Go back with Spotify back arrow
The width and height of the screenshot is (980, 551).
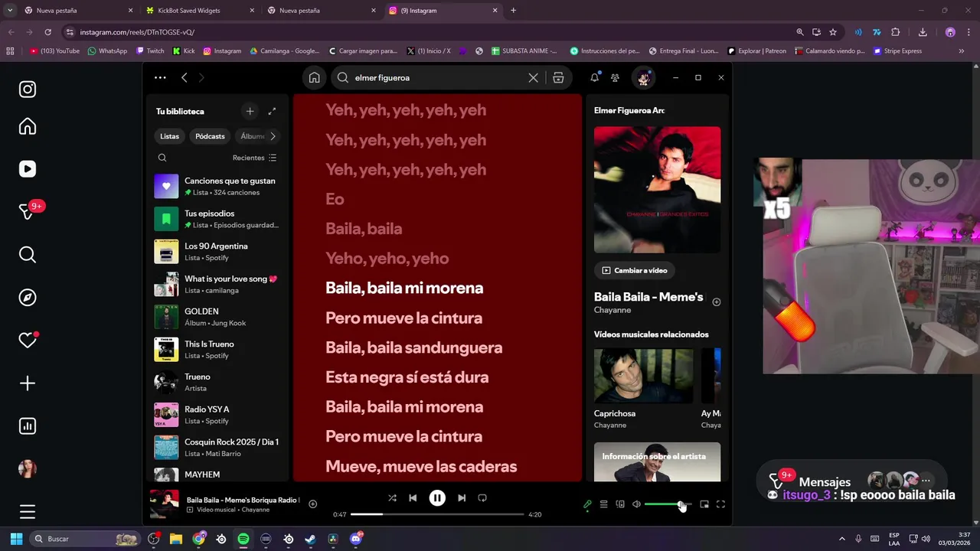pyautogui.click(x=185, y=77)
